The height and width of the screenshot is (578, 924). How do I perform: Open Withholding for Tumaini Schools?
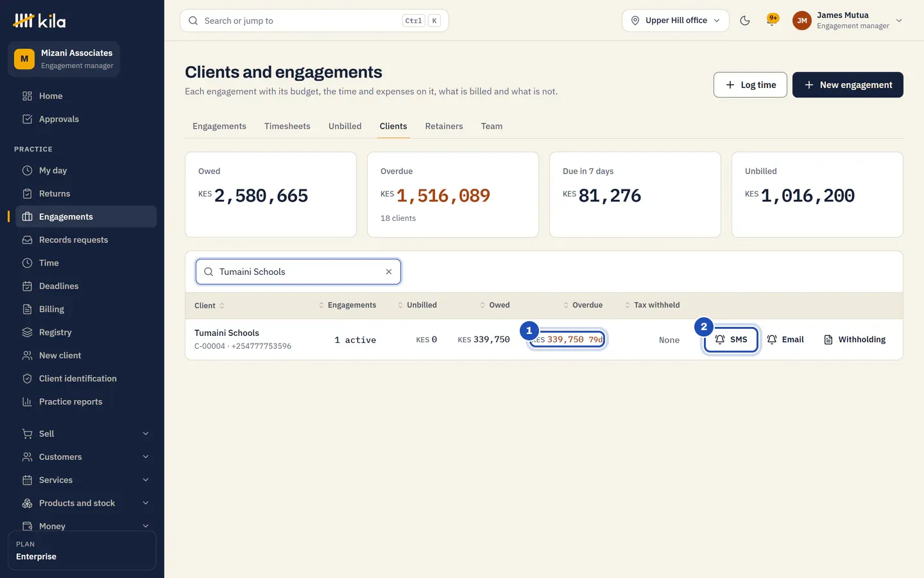tap(855, 339)
